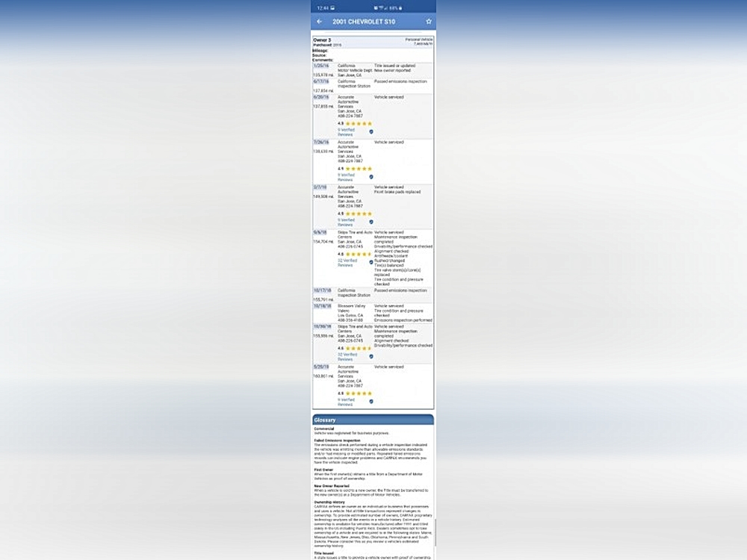Click the verified shield on 6/6/18 entry

click(x=371, y=262)
